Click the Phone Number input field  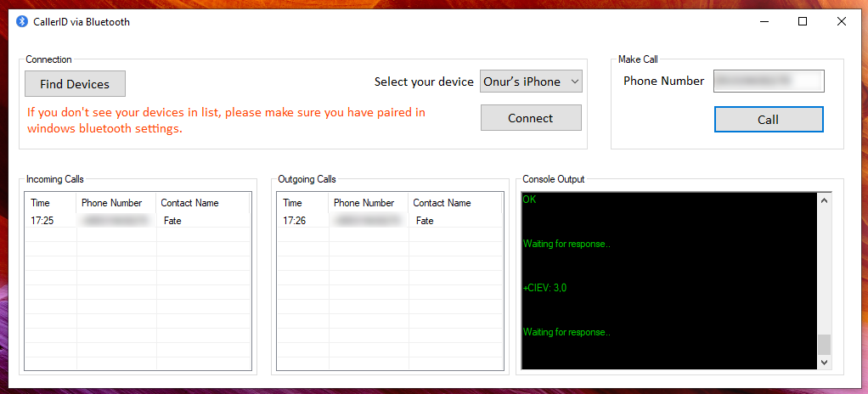tap(768, 81)
